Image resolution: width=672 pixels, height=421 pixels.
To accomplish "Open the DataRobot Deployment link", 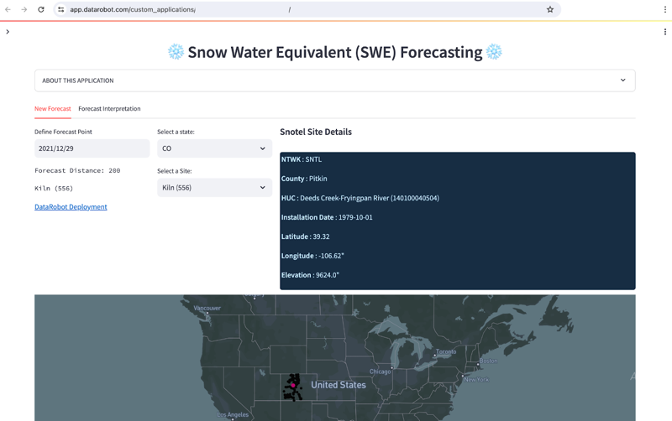I will coord(71,207).
